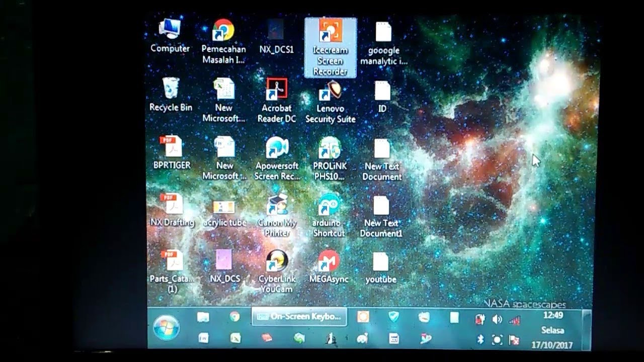Switch to On-Screen Keyboard taskbar button
This screenshot has height=362, width=644.
[x=299, y=317]
